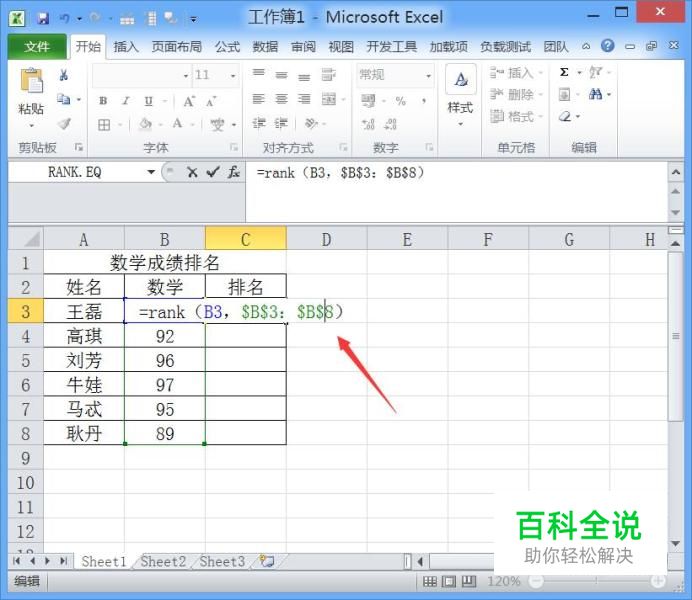Switch to Page Break Preview view
692x600 pixels.
pyautogui.click(x=469, y=582)
